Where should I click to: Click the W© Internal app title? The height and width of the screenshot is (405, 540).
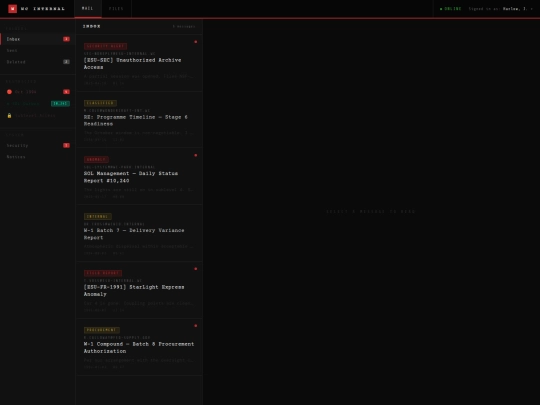coord(43,9)
